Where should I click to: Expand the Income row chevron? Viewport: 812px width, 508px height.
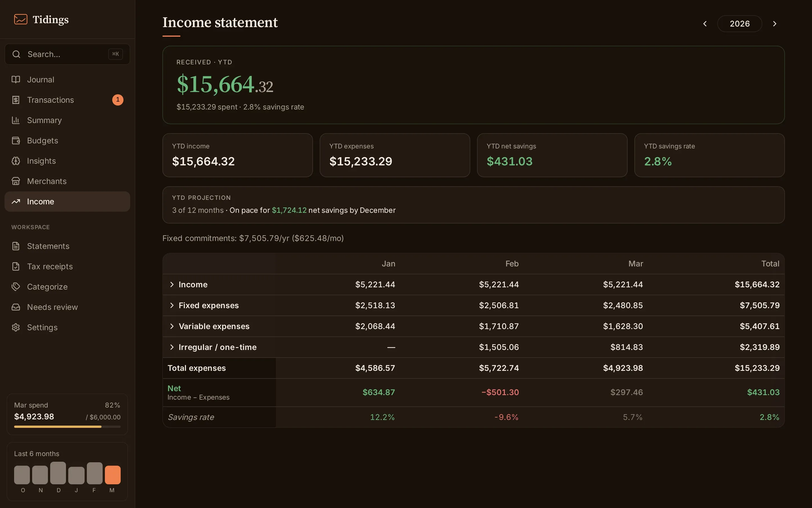(x=172, y=284)
